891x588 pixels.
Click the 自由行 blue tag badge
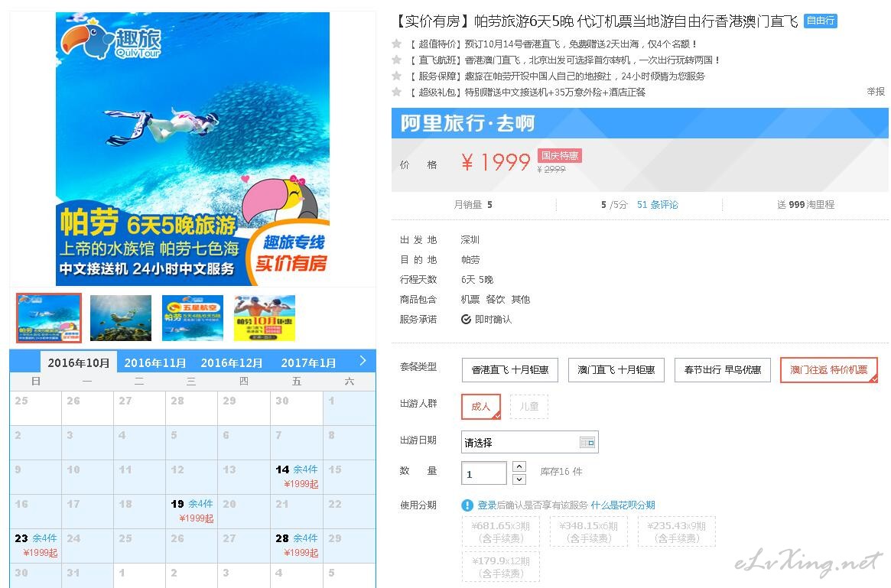click(821, 21)
